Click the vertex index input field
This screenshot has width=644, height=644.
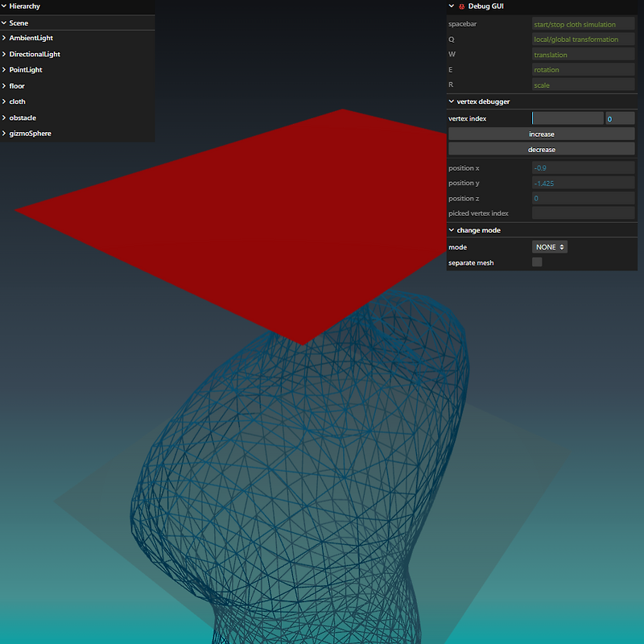click(568, 118)
